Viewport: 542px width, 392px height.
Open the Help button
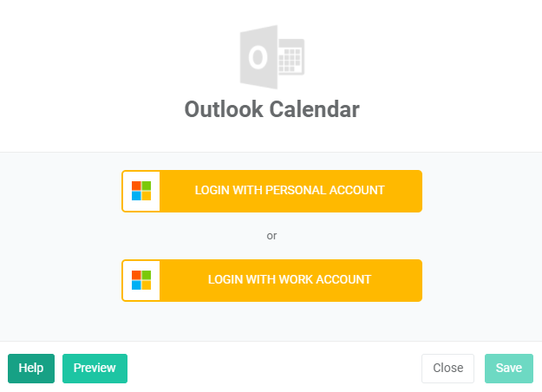tap(31, 368)
